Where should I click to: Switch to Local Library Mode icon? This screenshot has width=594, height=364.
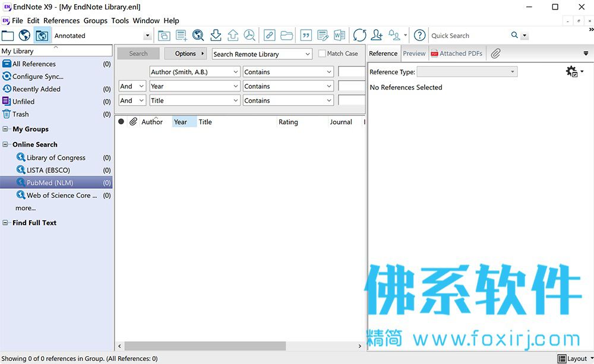pyautogui.click(x=8, y=36)
